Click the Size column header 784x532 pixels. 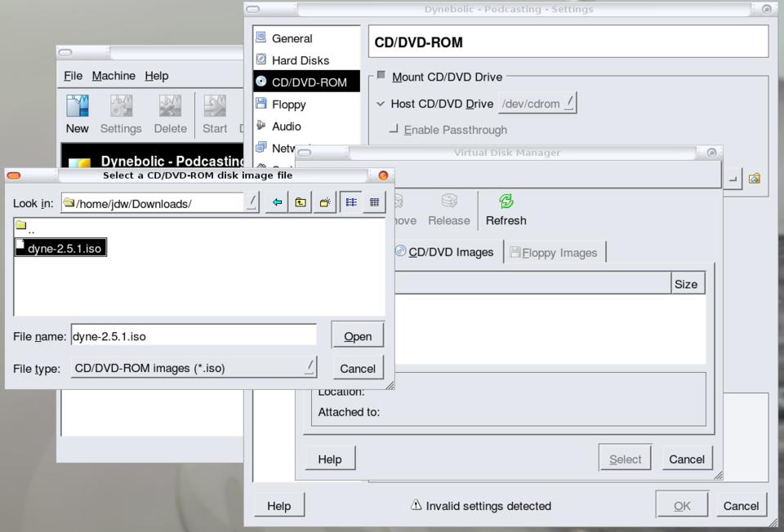point(687,284)
